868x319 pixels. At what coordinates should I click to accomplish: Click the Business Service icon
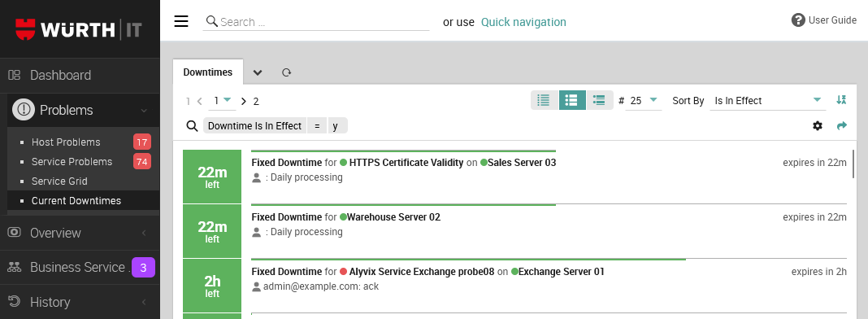15,267
